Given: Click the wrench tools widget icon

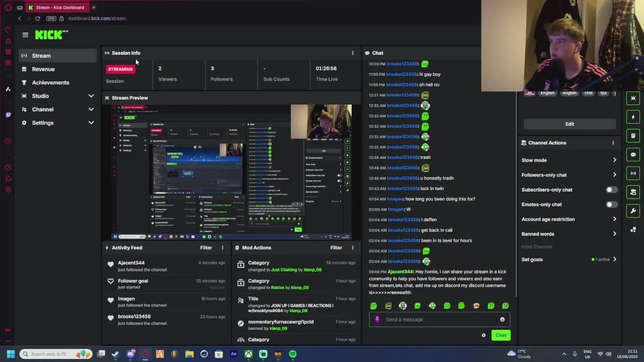Looking at the screenshot, I should click(633, 211).
